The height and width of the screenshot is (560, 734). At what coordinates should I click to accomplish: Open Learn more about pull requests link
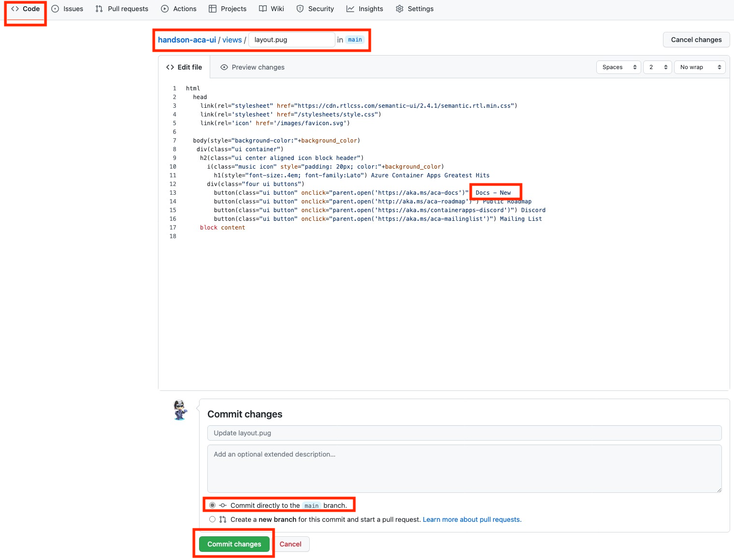(472, 519)
